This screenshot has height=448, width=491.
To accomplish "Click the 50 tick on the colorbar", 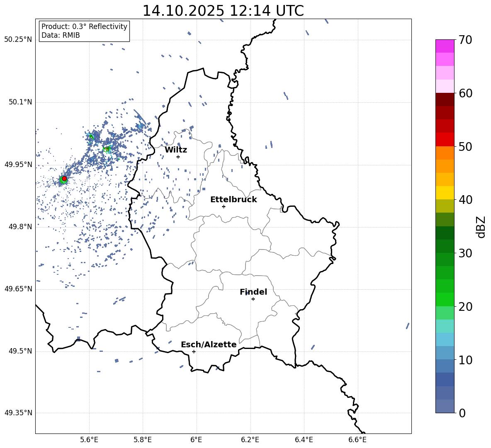I will tap(465, 146).
